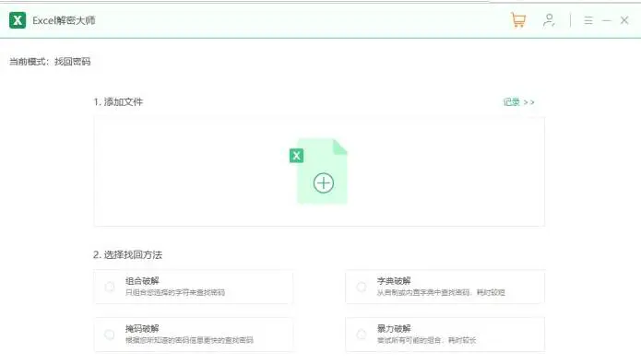The image size is (641, 364).
Task: Click the 1. 添加文件 heading
Action: coord(118,101)
